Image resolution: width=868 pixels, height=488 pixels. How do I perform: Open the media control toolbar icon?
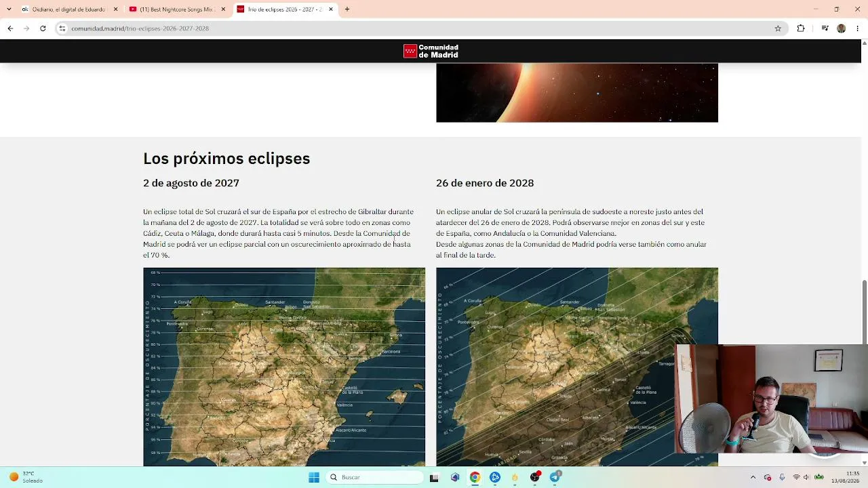coord(825,28)
